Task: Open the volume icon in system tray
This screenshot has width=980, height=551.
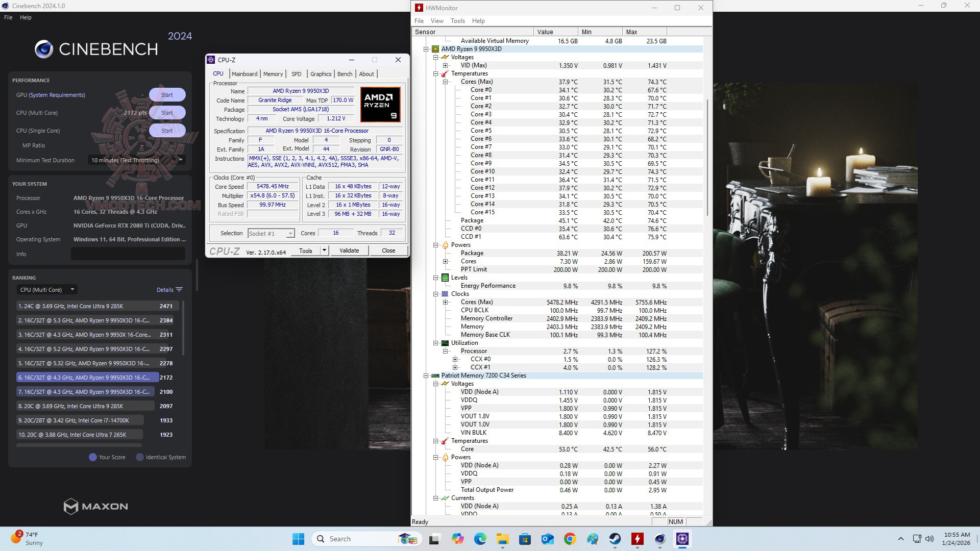Action: tap(929, 539)
